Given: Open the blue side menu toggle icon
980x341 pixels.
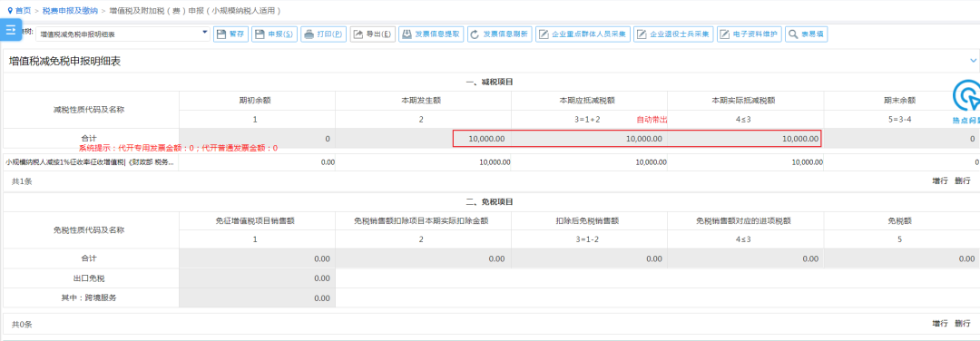Looking at the screenshot, I should pos(11,29).
